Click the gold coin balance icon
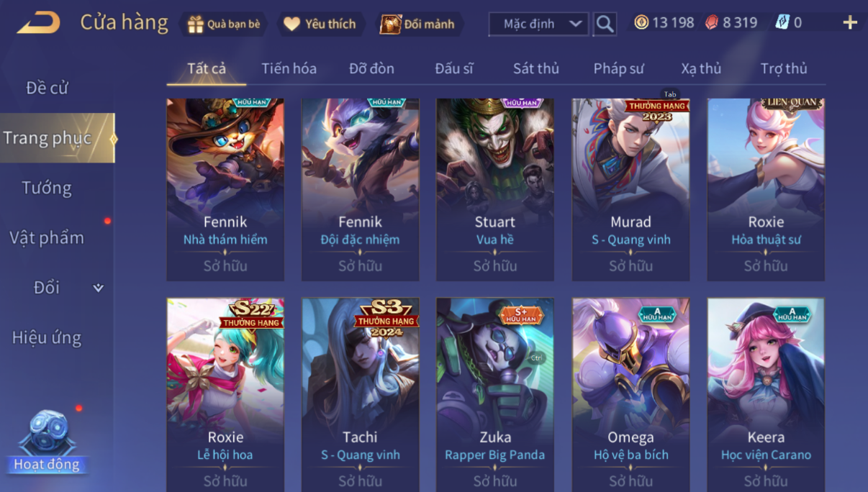This screenshot has width=868, height=492. (x=641, y=22)
